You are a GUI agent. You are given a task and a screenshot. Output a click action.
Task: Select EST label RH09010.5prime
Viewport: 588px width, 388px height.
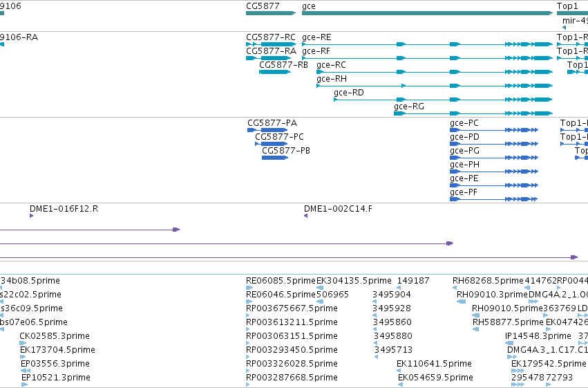[x=507, y=308]
